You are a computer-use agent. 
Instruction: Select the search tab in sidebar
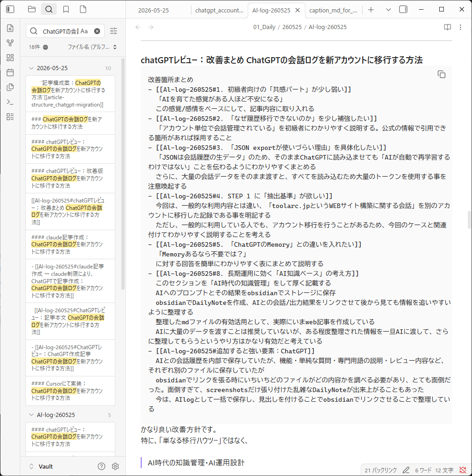click(x=48, y=9)
